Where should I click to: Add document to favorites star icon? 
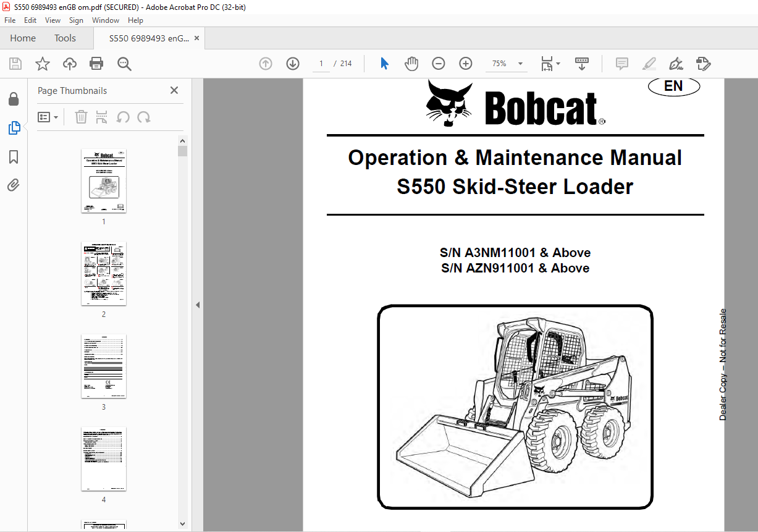[x=43, y=64]
